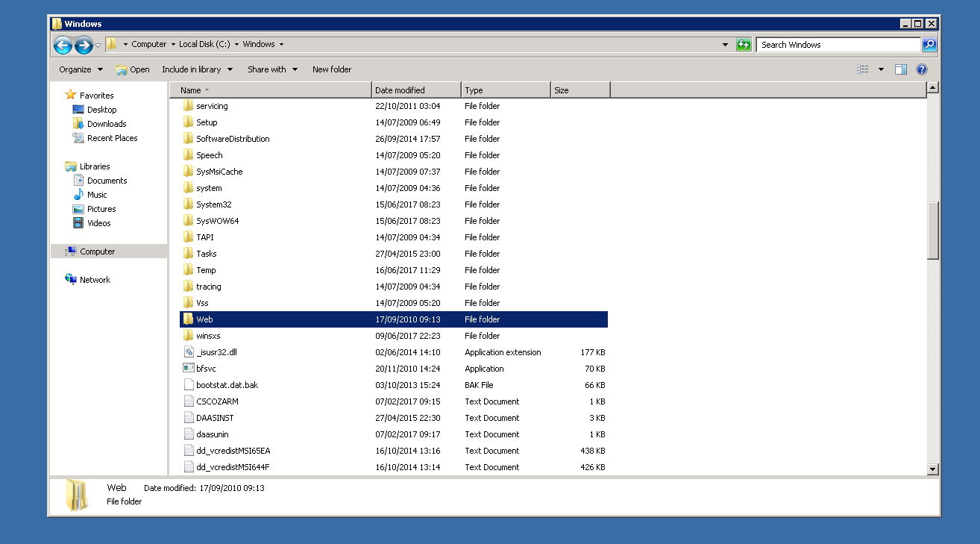Open the Organize dropdown menu
This screenshot has height=544, width=980.
(81, 69)
